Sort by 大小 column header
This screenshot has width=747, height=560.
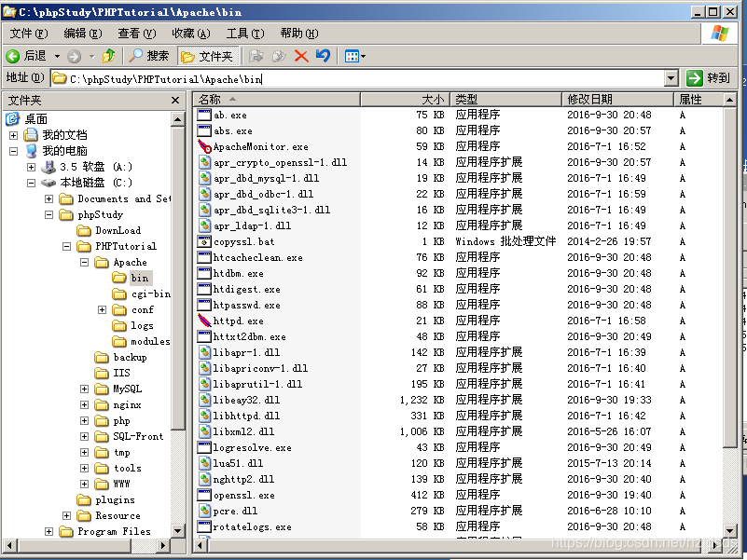[x=405, y=100]
